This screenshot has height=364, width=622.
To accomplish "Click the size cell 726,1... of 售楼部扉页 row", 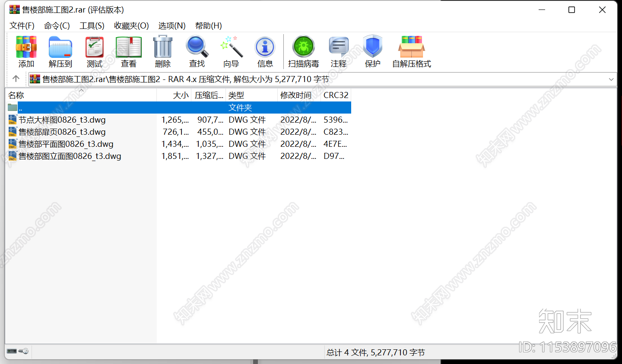I will click(175, 132).
